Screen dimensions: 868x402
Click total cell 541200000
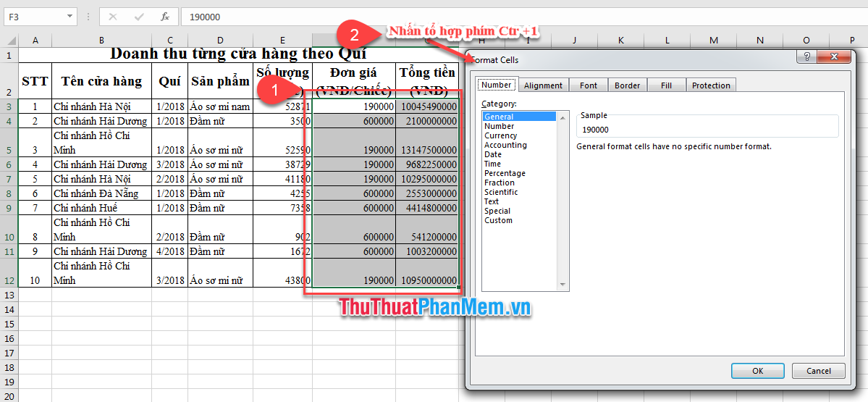point(427,229)
